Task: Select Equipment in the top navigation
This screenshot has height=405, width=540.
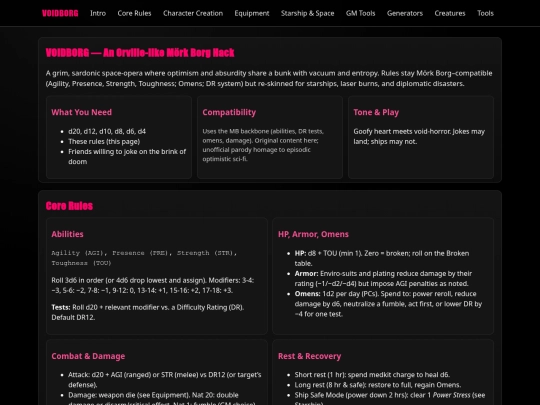Action: tap(252, 13)
